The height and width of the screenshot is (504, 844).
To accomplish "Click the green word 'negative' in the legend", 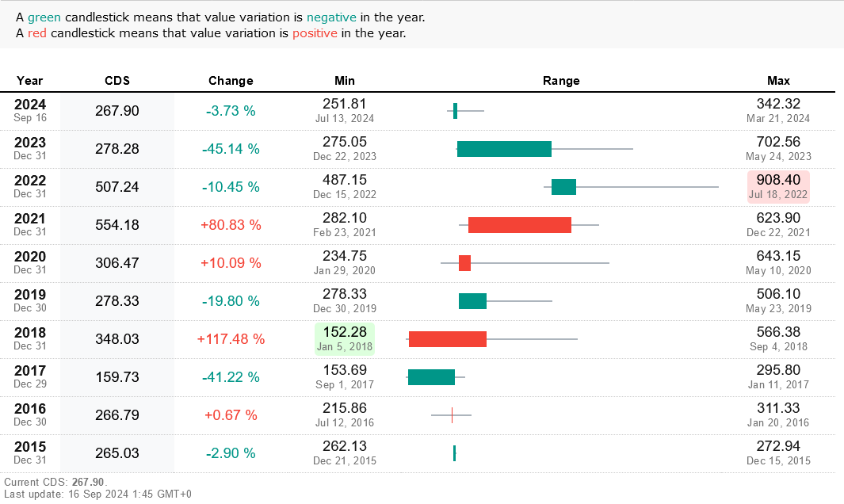I will tap(331, 17).
